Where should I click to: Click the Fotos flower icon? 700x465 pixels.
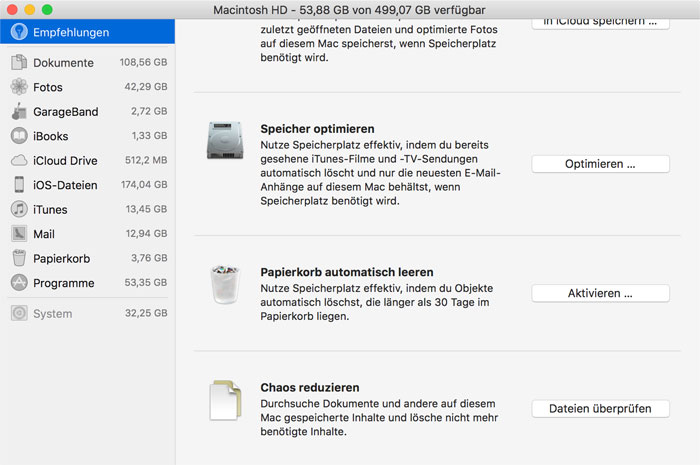19,87
